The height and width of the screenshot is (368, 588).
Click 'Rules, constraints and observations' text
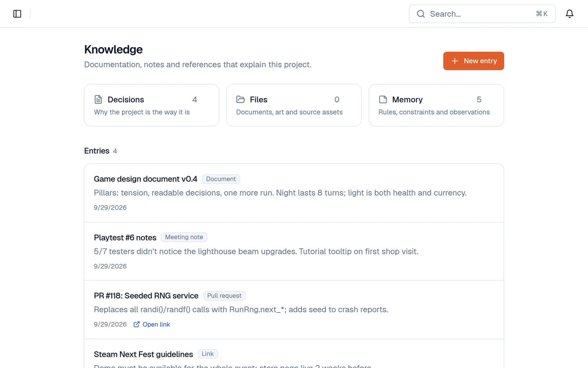tap(434, 112)
